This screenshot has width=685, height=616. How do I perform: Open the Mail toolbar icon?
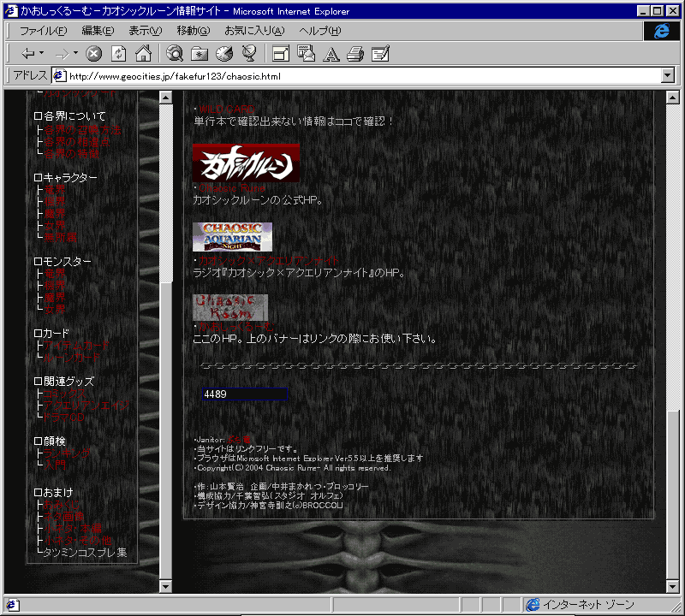click(306, 53)
